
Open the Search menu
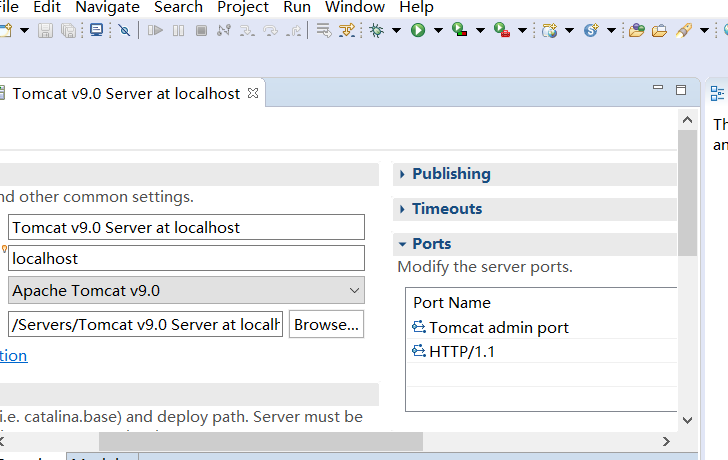coord(178,7)
